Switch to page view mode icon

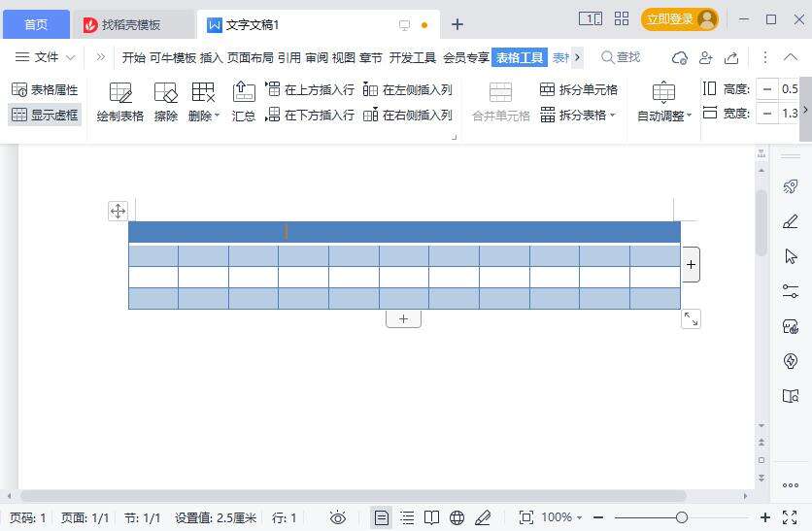[x=382, y=517]
